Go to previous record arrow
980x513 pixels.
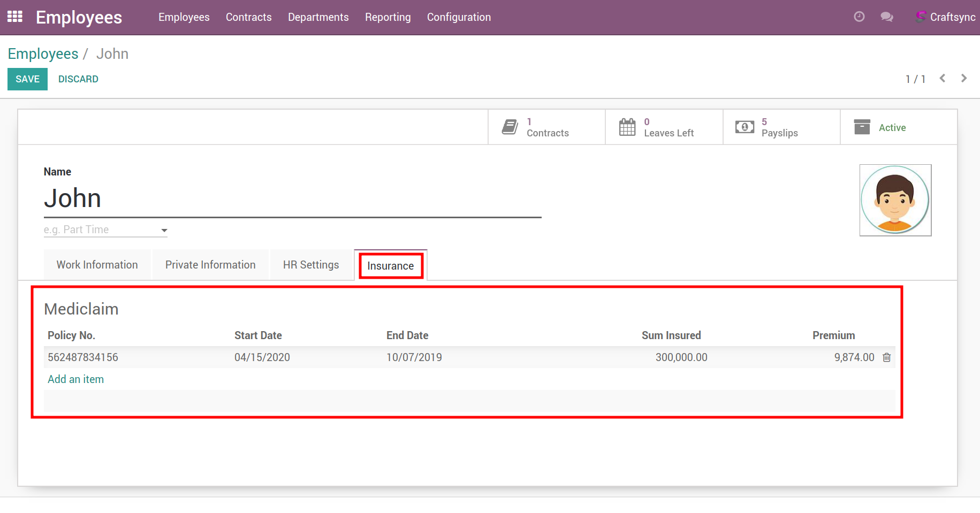(943, 79)
